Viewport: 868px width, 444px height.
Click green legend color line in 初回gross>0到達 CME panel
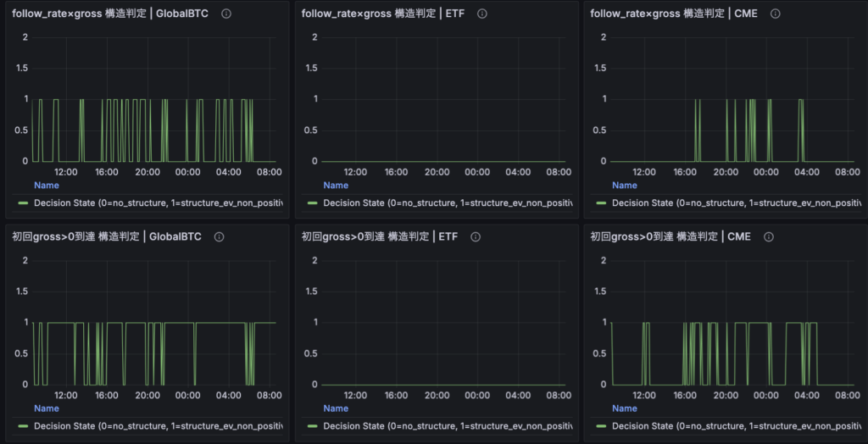coord(600,426)
